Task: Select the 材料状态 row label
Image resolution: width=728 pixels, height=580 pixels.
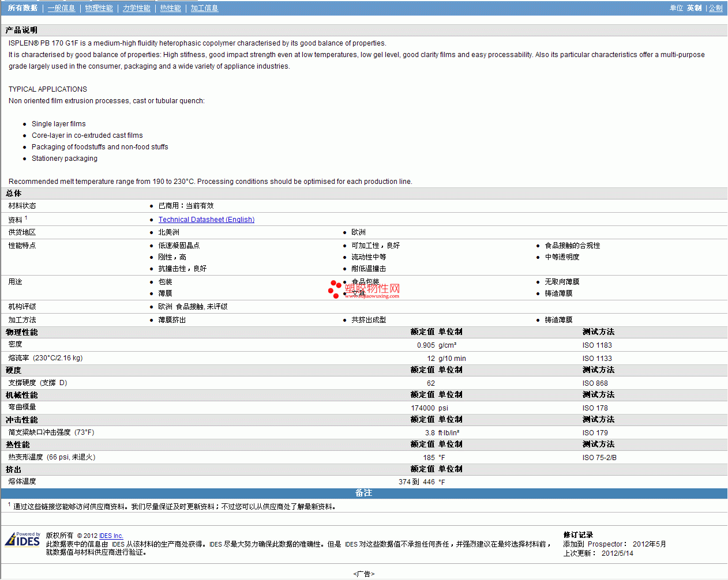Action: (x=22, y=206)
